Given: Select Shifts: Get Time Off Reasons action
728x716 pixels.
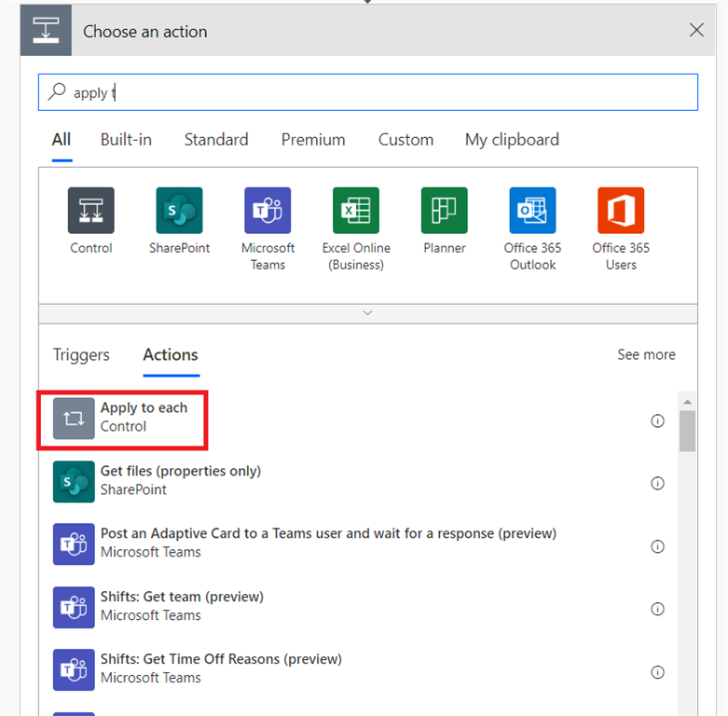Looking at the screenshot, I should click(x=359, y=670).
